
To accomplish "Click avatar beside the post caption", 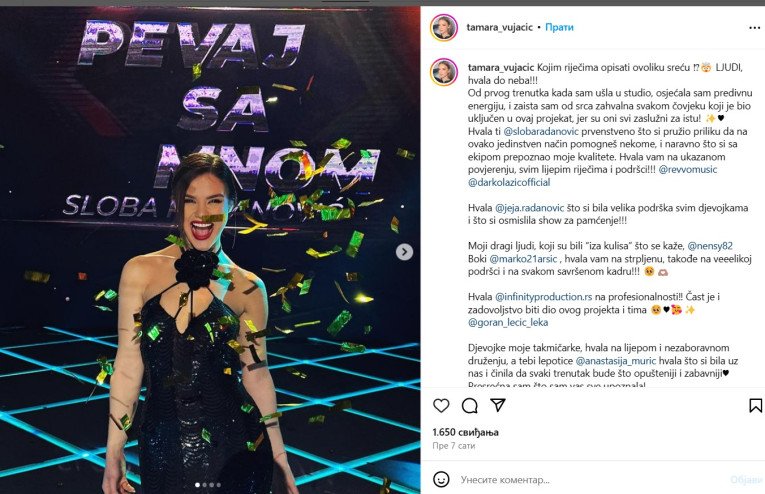I will point(443,72).
